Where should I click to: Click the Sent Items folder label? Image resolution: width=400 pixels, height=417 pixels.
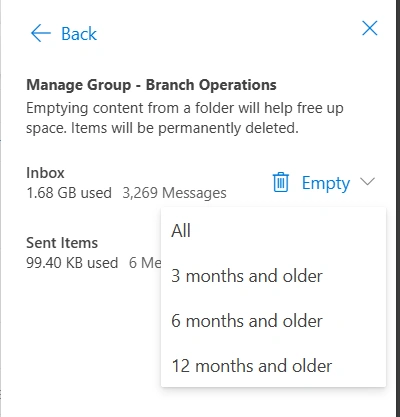[62, 243]
